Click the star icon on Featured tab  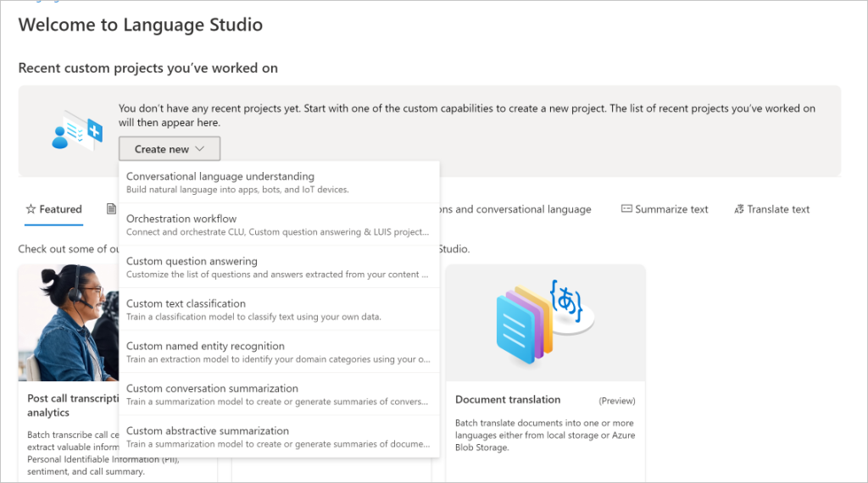[x=31, y=209]
